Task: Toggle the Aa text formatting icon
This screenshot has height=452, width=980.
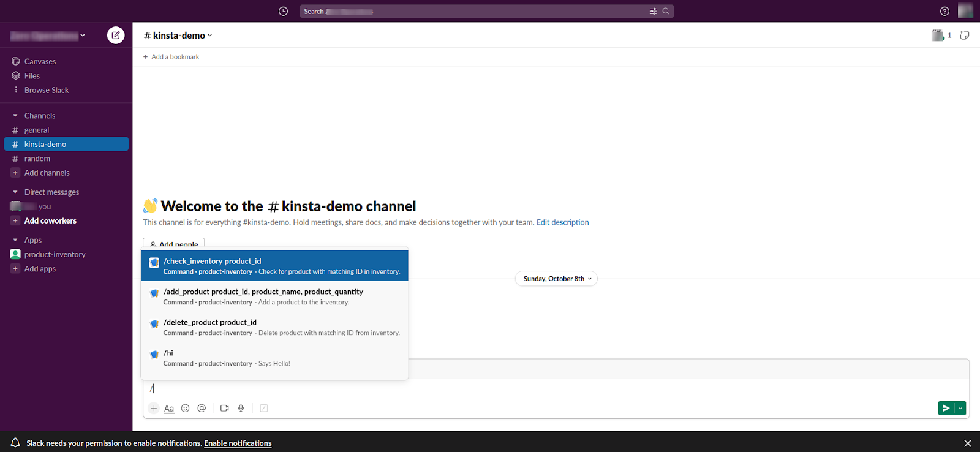Action: (x=169, y=409)
